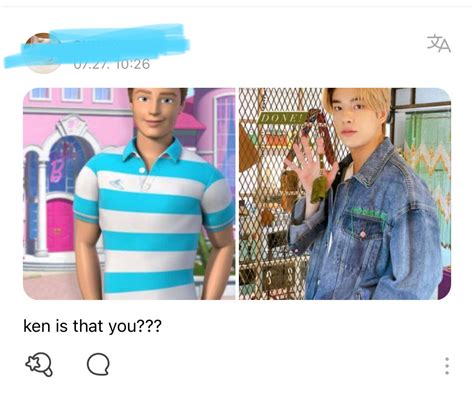Open comments via the speech bubble icon
This screenshot has height=403, width=474.
click(98, 364)
